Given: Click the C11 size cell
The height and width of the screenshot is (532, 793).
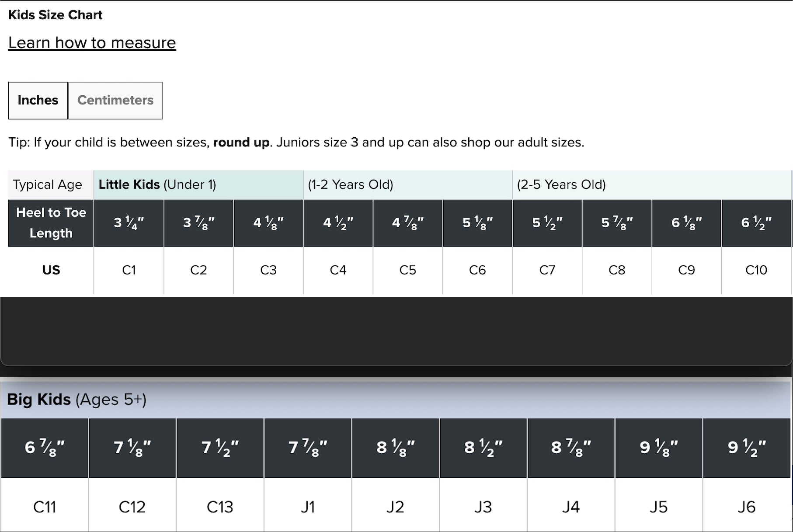Looking at the screenshot, I should [x=45, y=507].
